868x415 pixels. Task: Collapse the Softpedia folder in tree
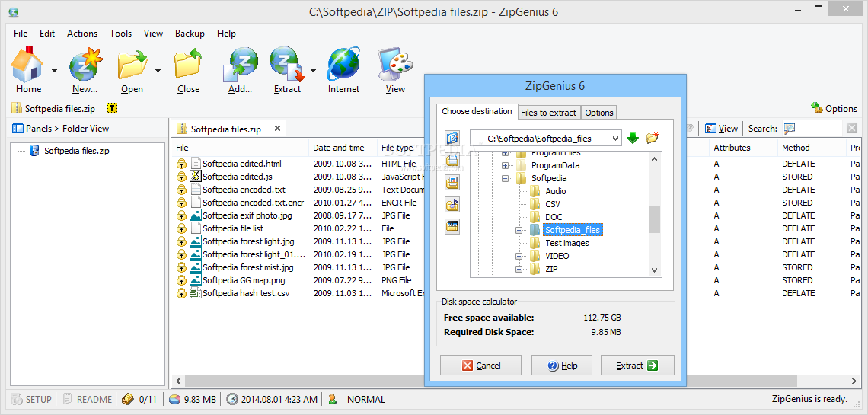click(x=505, y=179)
